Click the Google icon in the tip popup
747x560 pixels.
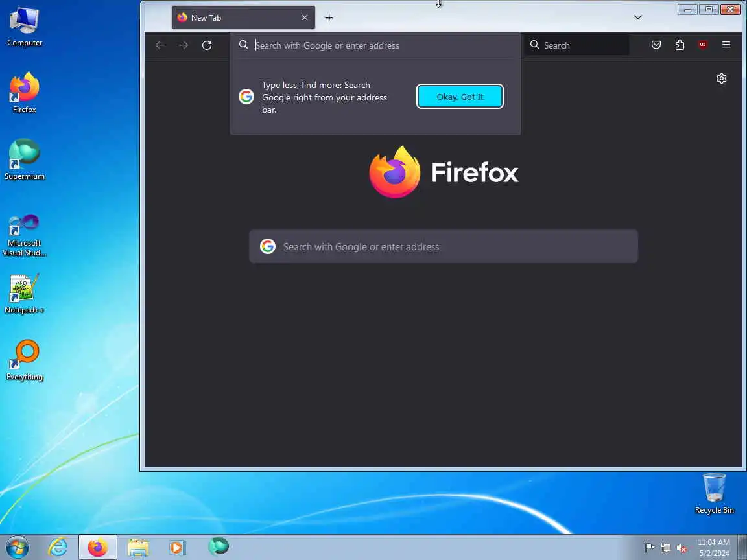pos(246,97)
